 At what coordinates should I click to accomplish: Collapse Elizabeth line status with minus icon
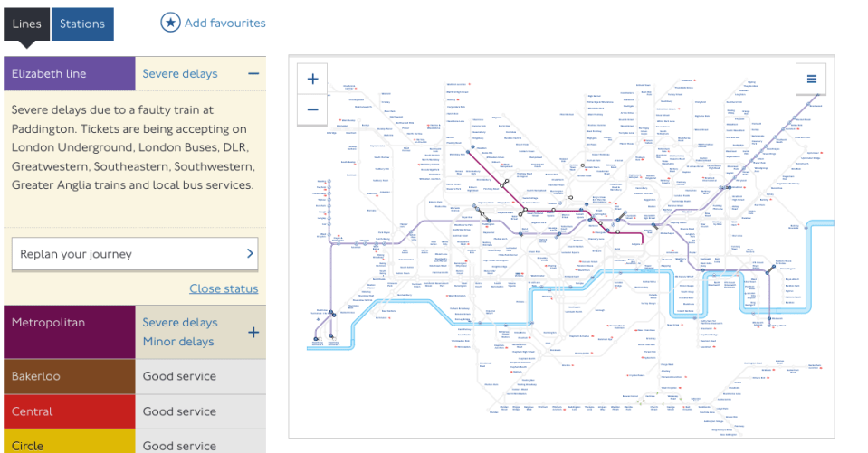[253, 73]
